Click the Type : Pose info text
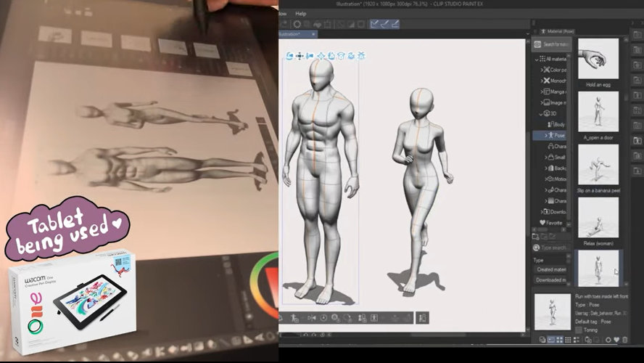The image size is (644, 363). [x=587, y=305]
